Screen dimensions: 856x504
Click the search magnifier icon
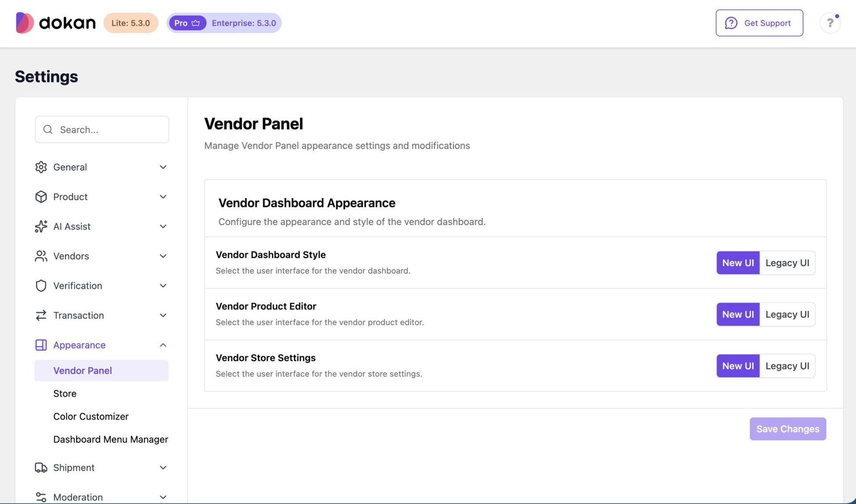pos(48,130)
